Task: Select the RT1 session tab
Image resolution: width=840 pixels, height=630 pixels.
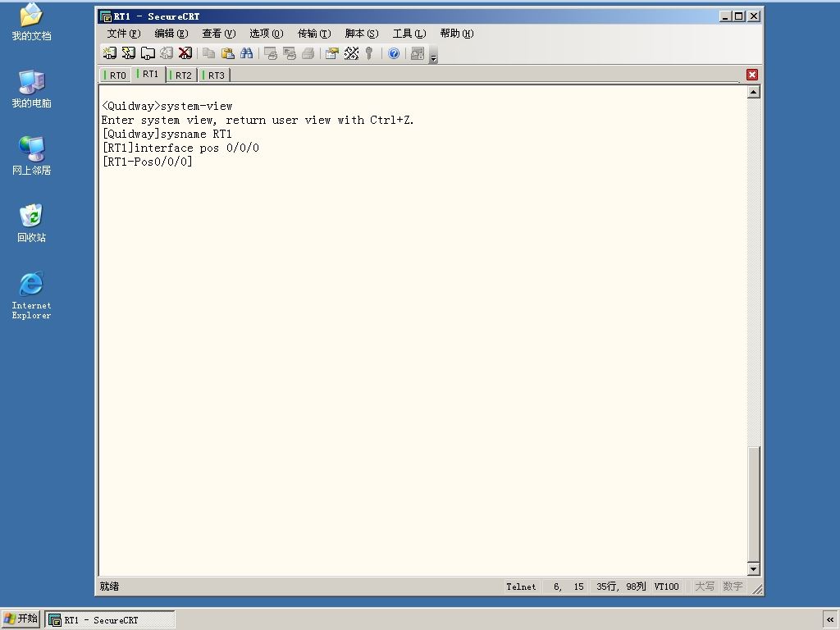Action: (149, 74)
